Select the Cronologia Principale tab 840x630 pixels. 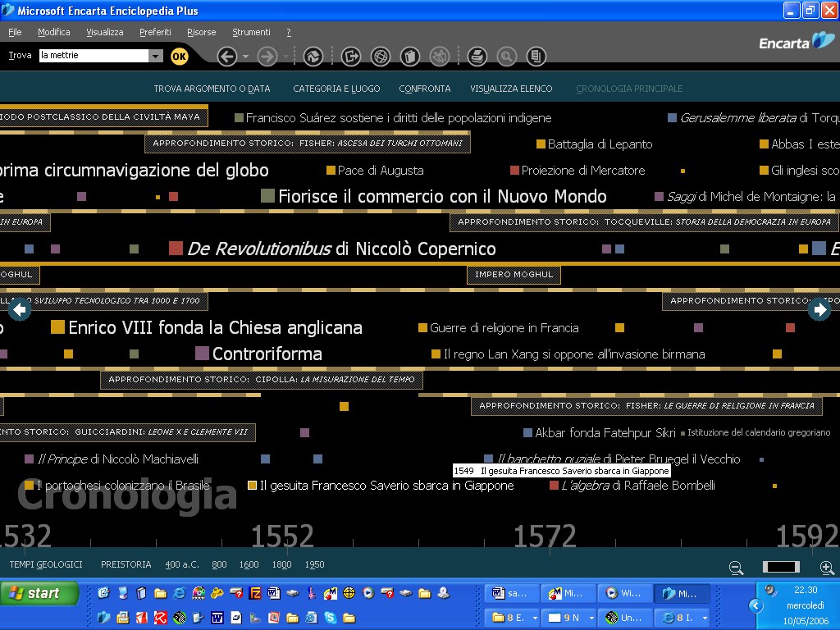click(629, 89)
